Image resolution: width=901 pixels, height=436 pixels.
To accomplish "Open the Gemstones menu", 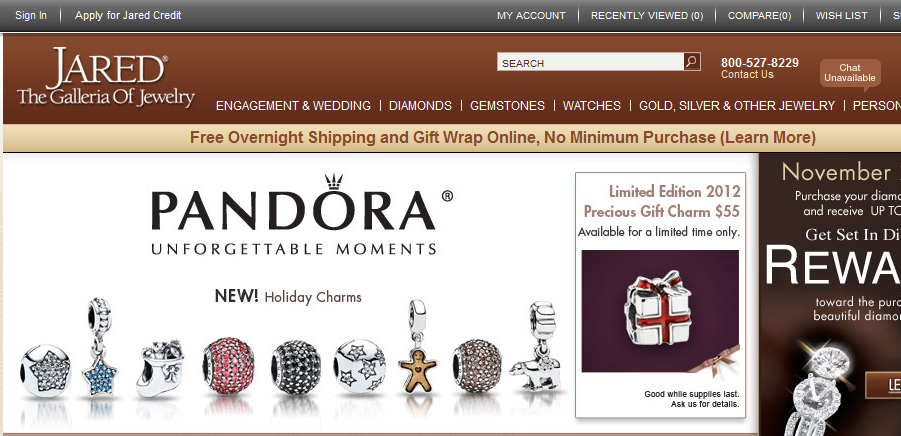I will [507, 106].
